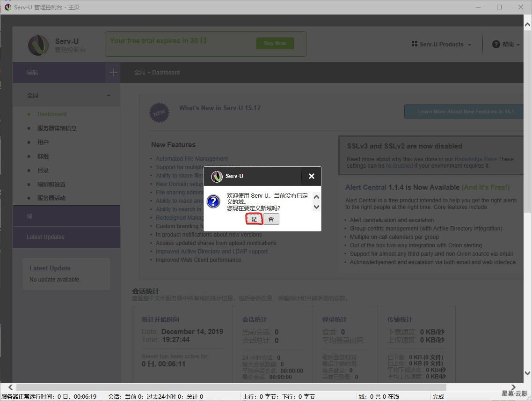Collapse the 全局 navigation section
This screenshot has width=532, height=401.
pos(109,96)
